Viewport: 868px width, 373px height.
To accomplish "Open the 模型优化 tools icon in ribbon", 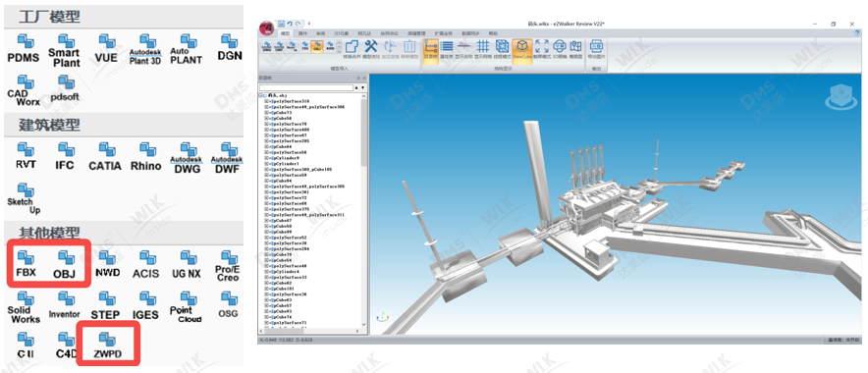I will coord(371,50).
